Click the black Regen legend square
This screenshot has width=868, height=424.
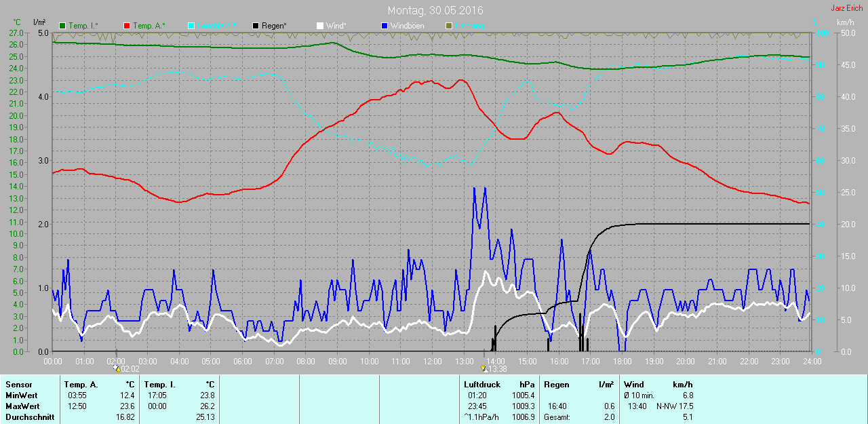point(256,26)
